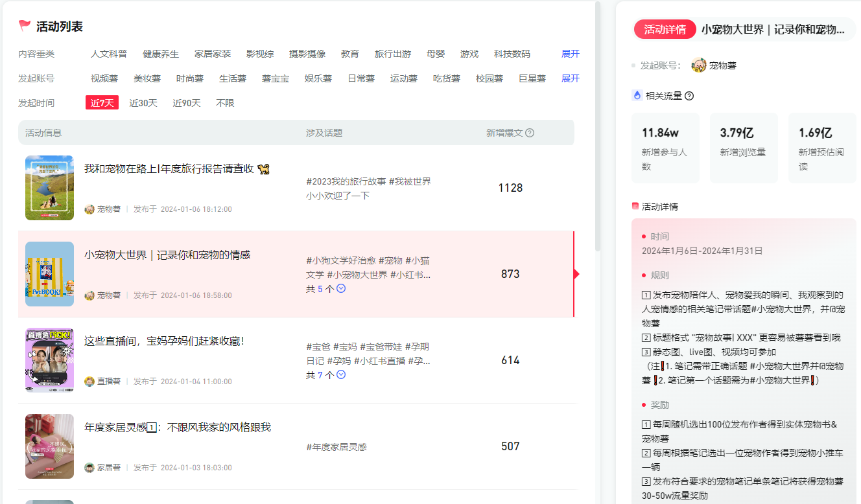The height and width of the screenshot is (504, 861).
Task: Filter by 旅行出游 category
Action: [x=393, y=54]
